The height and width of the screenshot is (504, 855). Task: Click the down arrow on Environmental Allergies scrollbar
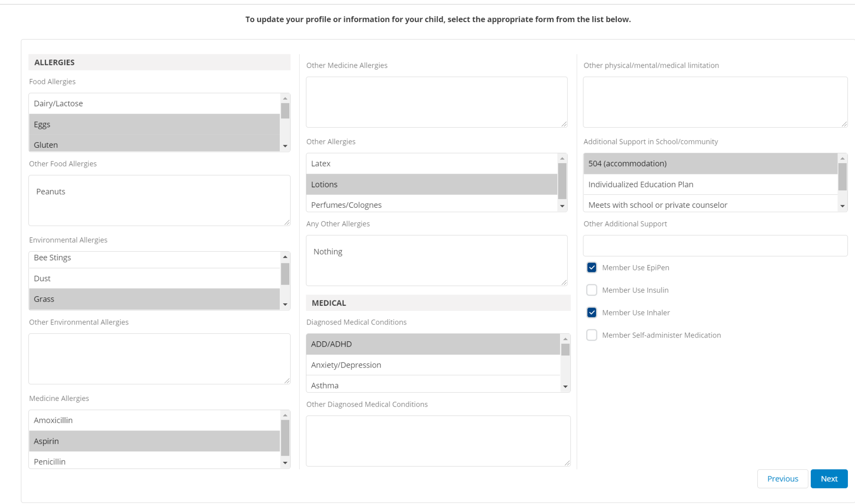coord(285,305)
